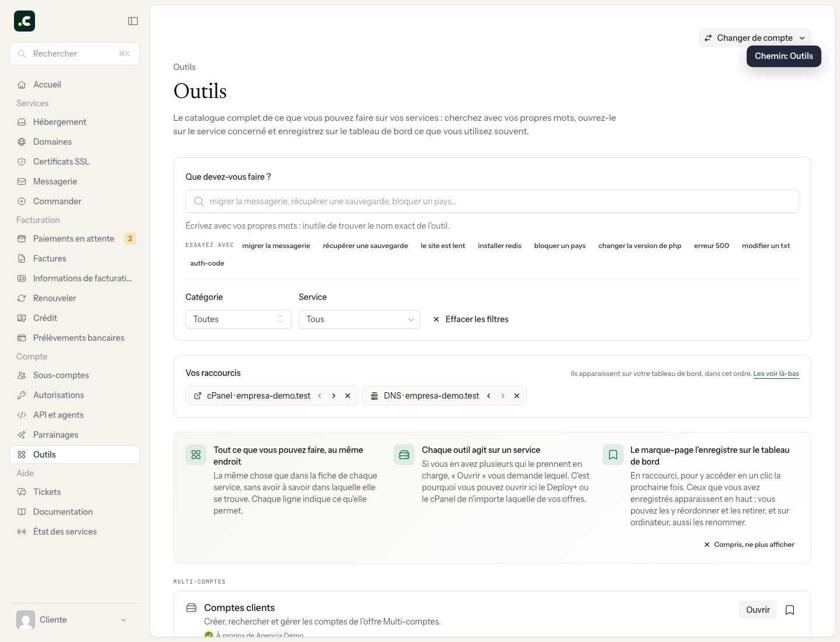Collapse the sidebar with the panel icon
The height and width of the screenshot is (642, 840).
coord(133,21)
